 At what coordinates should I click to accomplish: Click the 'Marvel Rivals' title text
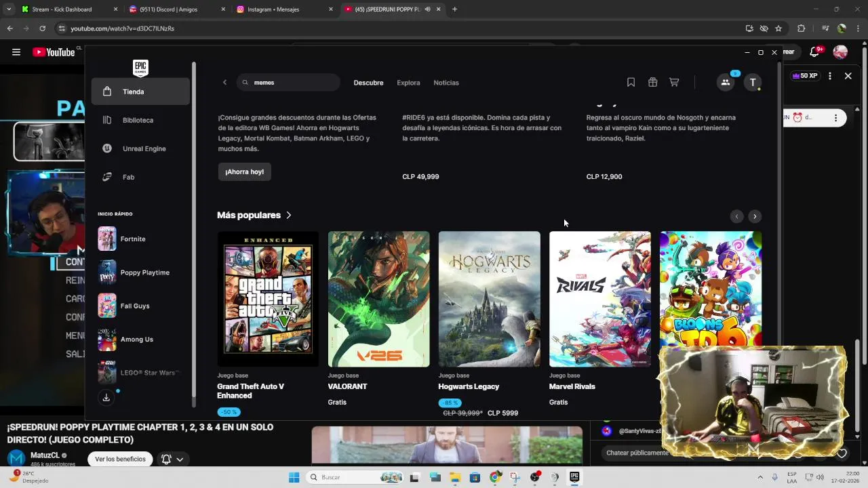click(x=572, y=386)
